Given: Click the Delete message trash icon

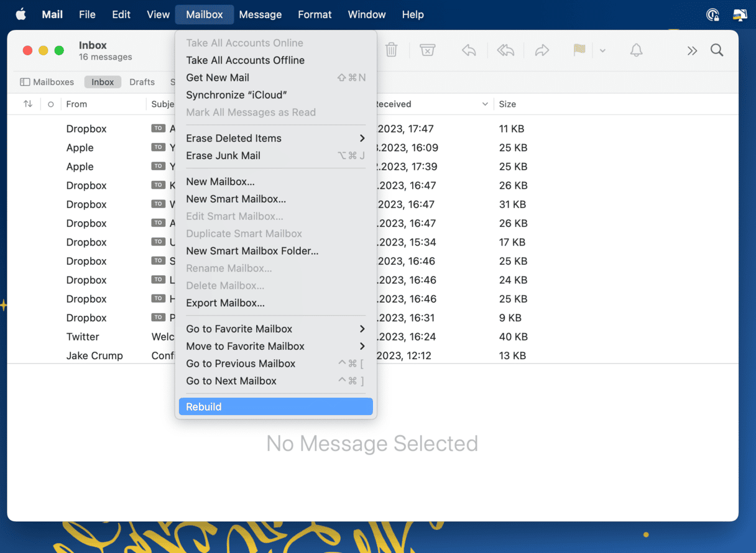Looking at the screenshot, I should [x=391, y=50].
